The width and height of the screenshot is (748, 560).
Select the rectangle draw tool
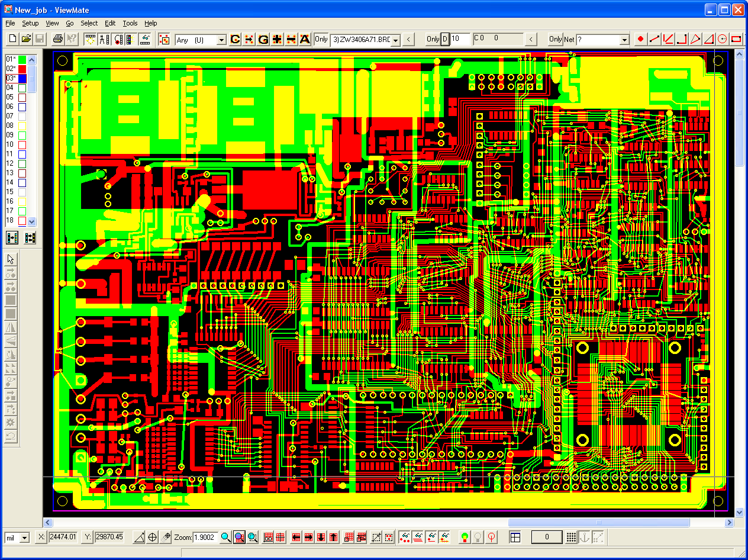pyautogui.click(x=736, y=39)
